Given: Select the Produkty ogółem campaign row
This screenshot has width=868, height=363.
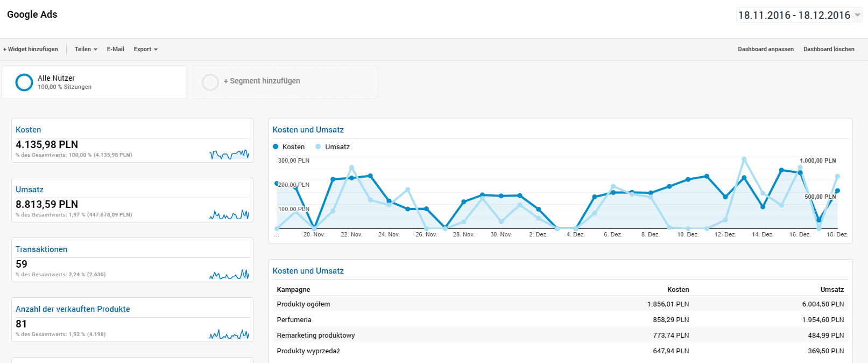Looking at the screenshot, I should click(560, 304).
